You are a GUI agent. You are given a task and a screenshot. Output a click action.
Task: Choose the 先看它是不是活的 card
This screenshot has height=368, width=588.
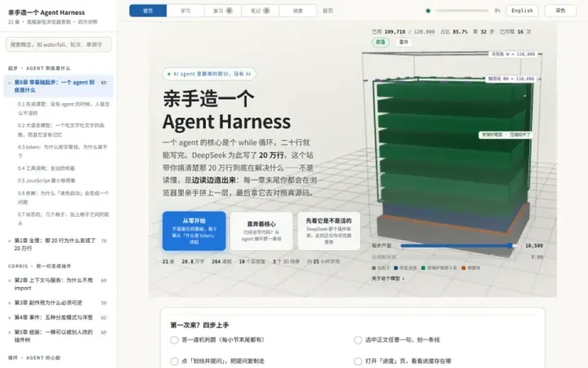(x=328, y=231)
